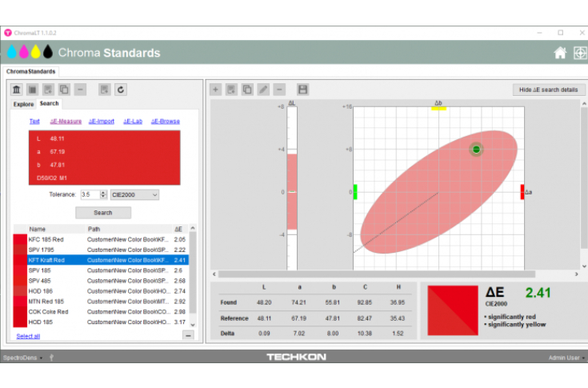588x388 pixels.
Task: Click the color book icon in left toolbar
Action: 33,90
